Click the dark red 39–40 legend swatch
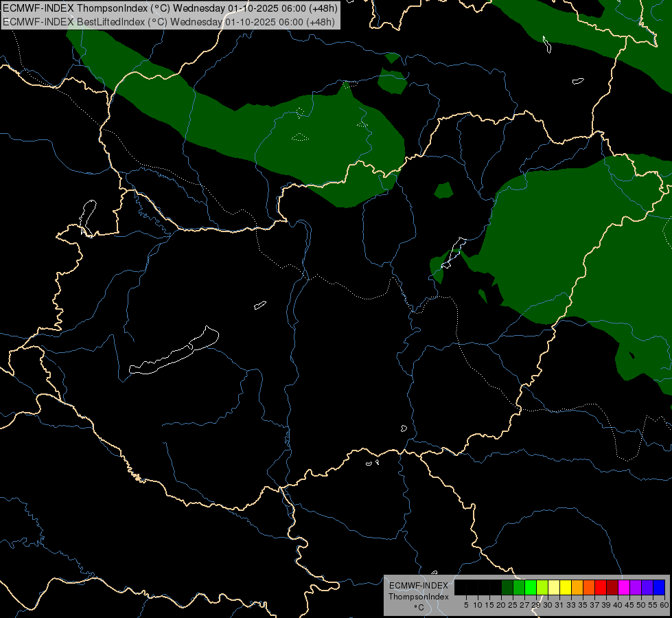 point(612,587)
